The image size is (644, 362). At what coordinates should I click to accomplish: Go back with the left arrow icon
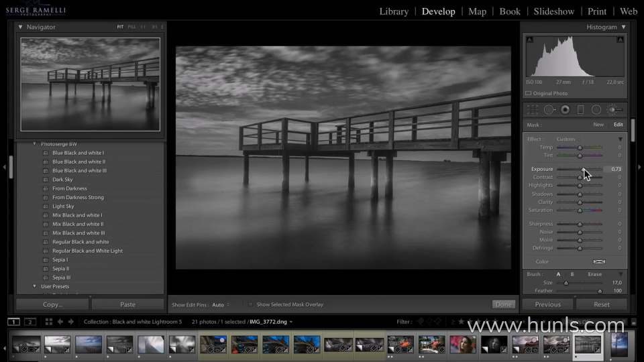click(60, 322)
